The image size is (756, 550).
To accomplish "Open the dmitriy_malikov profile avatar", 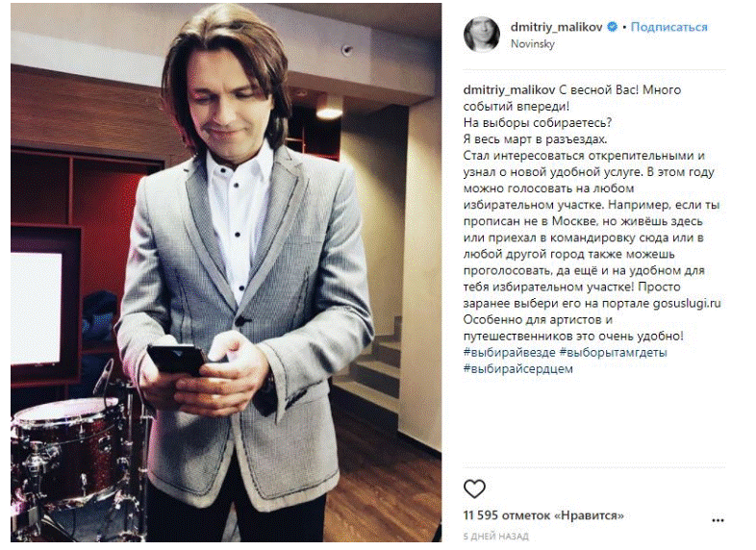I will click(481, 35).
